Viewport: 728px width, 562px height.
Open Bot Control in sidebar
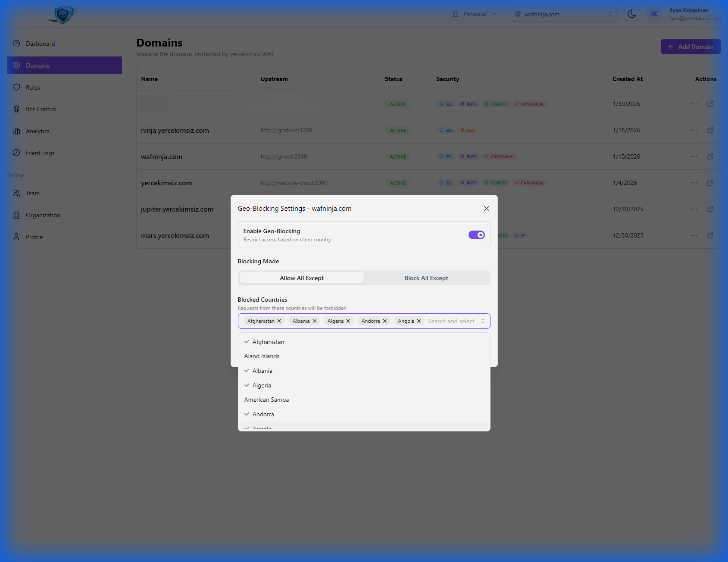point(64,109)
